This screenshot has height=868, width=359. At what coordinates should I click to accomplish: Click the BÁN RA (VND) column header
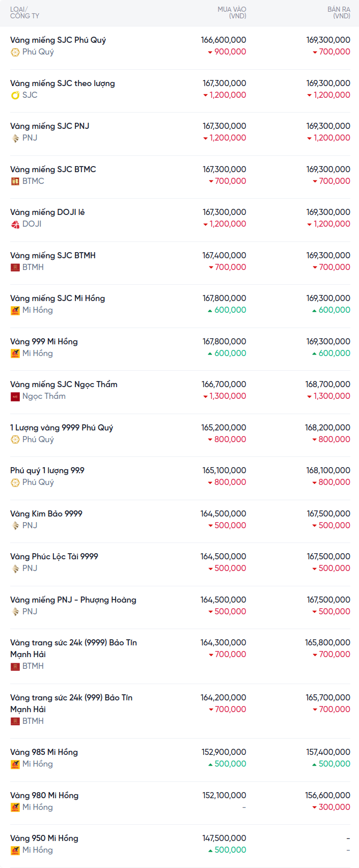coord(339,13)
